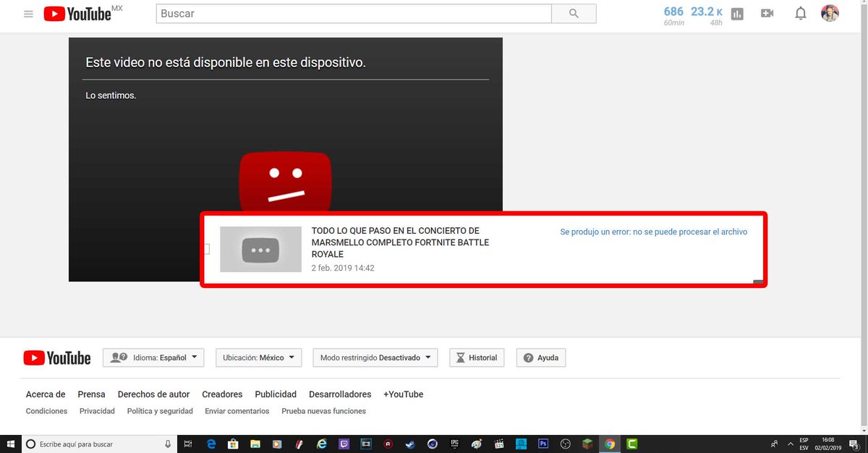Open the Publicidad footer link

276,394
